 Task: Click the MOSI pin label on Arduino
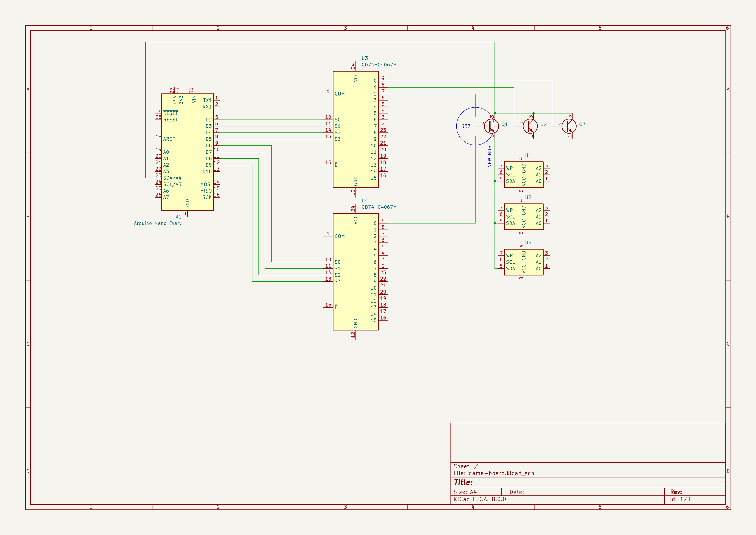coord(206,184)
